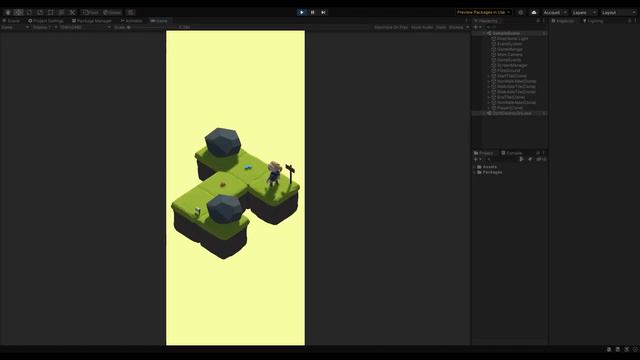Select Directional Light in Hierarchy
The width and height of the screenshot is (640, 360).
(x=512, y=39)
